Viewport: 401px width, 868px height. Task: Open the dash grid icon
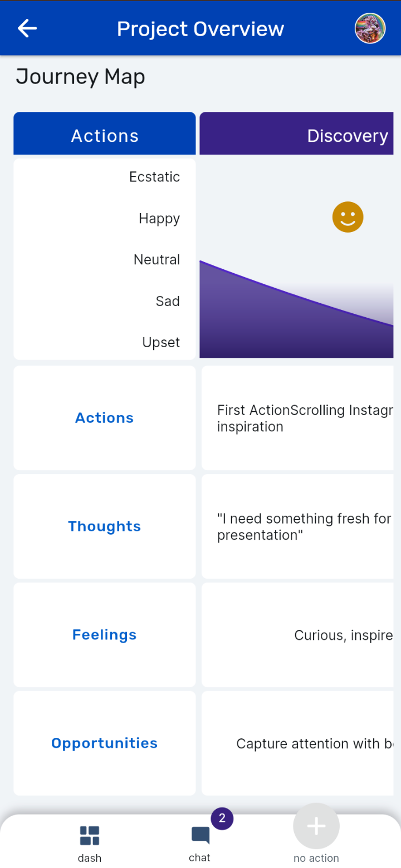[90, 835]
